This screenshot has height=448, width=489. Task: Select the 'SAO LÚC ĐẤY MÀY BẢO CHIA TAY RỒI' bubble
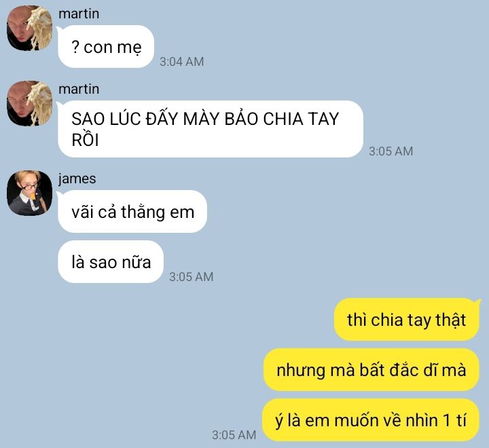[210, 129]
